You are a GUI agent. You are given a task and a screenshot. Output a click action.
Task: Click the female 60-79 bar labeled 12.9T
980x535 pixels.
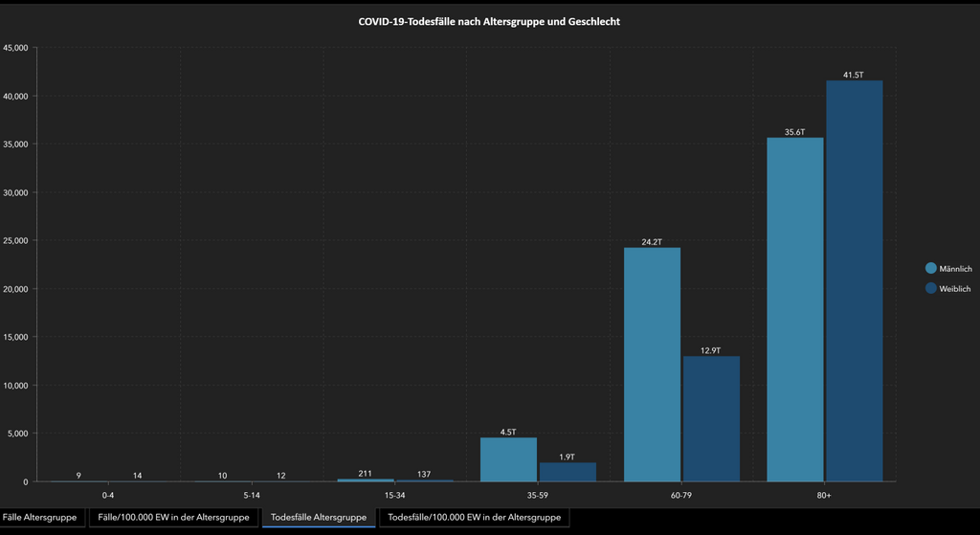pos(711,419)
